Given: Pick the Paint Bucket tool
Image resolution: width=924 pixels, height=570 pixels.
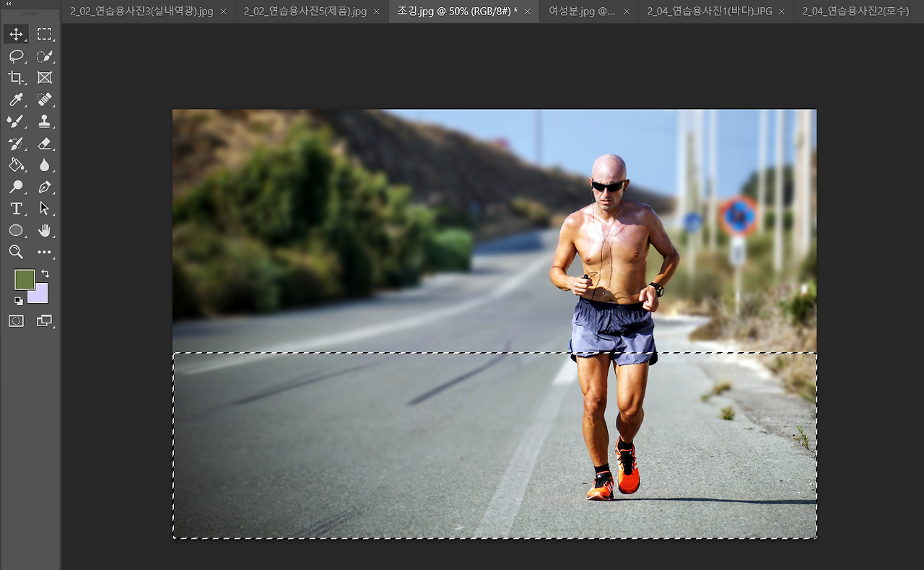Looking at the screenshot, I should point(16,165).
